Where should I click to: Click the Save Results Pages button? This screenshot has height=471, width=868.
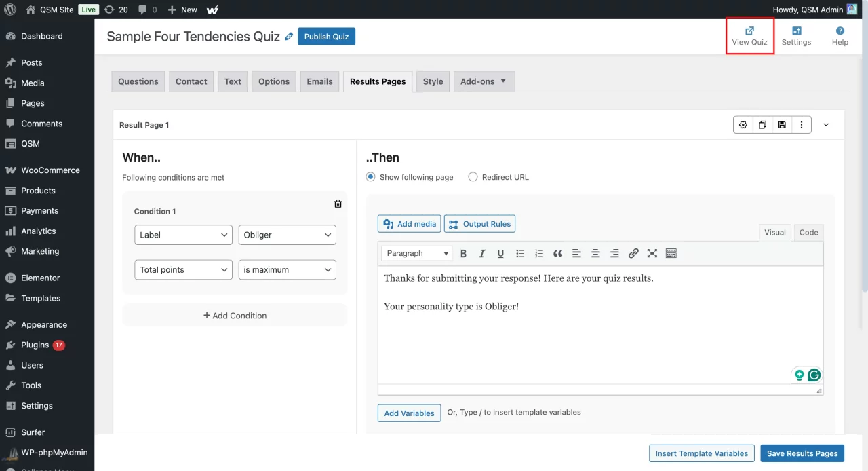802,453
